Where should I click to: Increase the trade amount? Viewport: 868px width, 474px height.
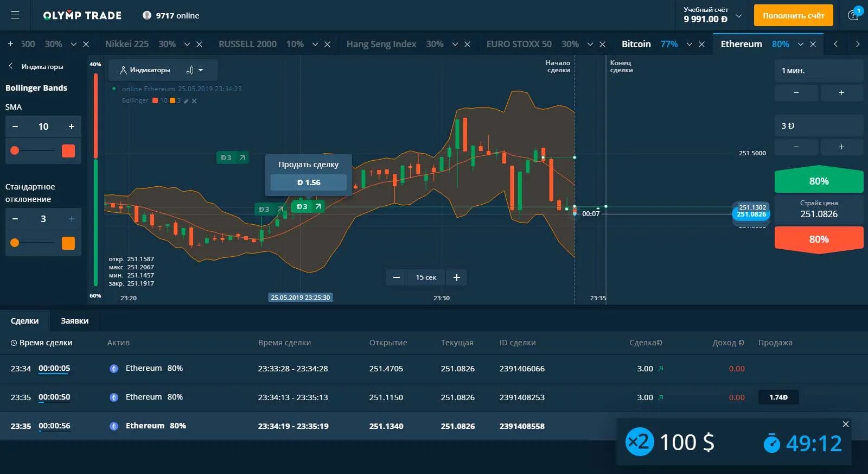point(841,147)
